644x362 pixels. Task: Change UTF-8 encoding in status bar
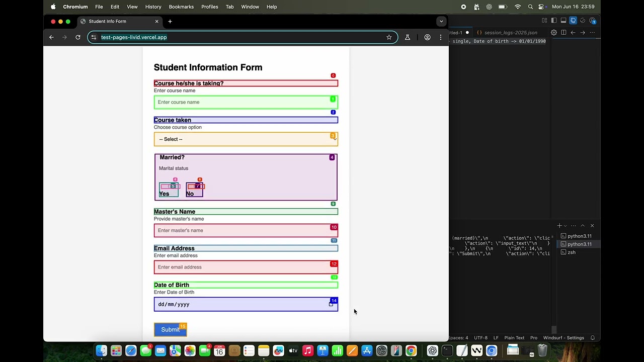click(480, 338)
